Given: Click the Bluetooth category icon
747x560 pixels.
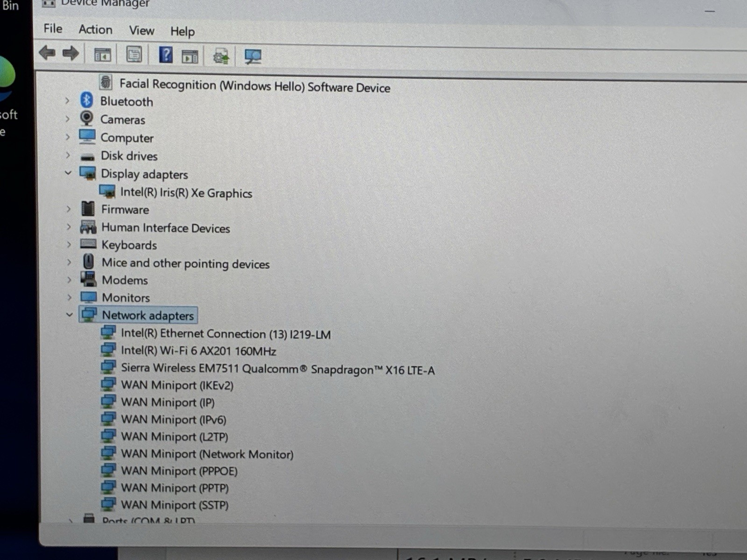Looking at the screenshot, I should [x=86, y=100].
